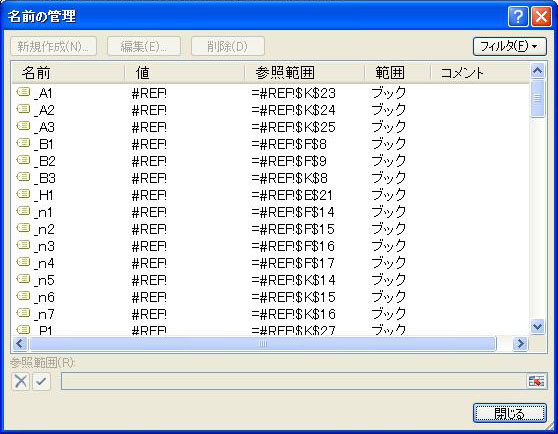Select the row named _A2
The width and height of the screenshot is (558, 434).
[x=270, y=110]
